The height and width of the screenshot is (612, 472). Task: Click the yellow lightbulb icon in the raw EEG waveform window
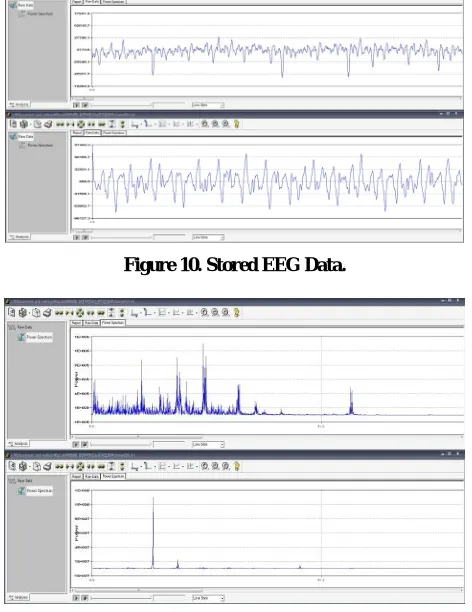(236, 124)
